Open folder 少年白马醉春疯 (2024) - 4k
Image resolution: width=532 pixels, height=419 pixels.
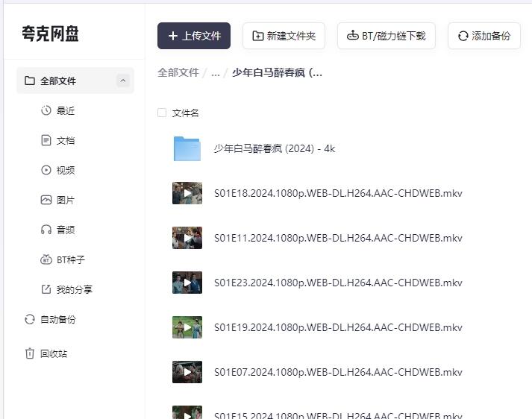pyautogui.click(x=275, y=148)
